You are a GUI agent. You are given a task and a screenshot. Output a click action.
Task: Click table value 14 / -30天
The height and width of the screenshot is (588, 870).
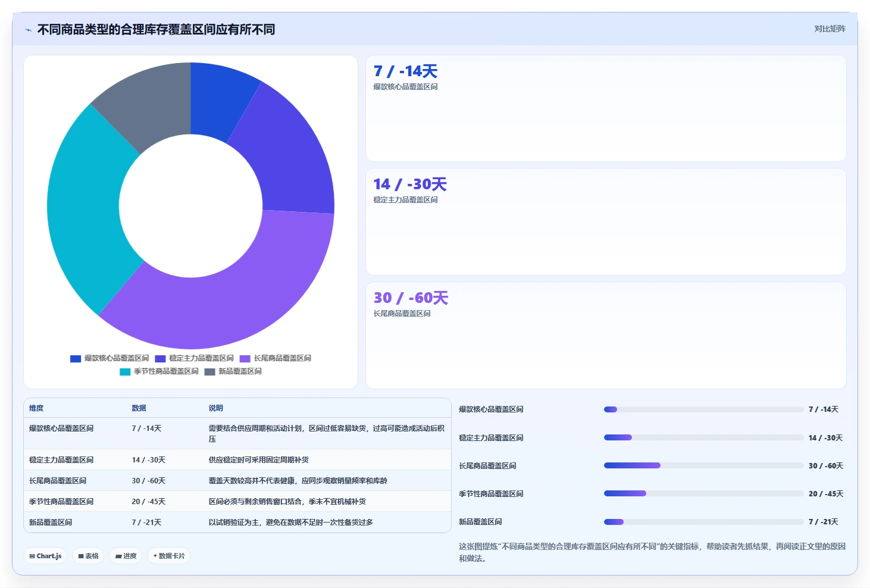coord(149,460)
